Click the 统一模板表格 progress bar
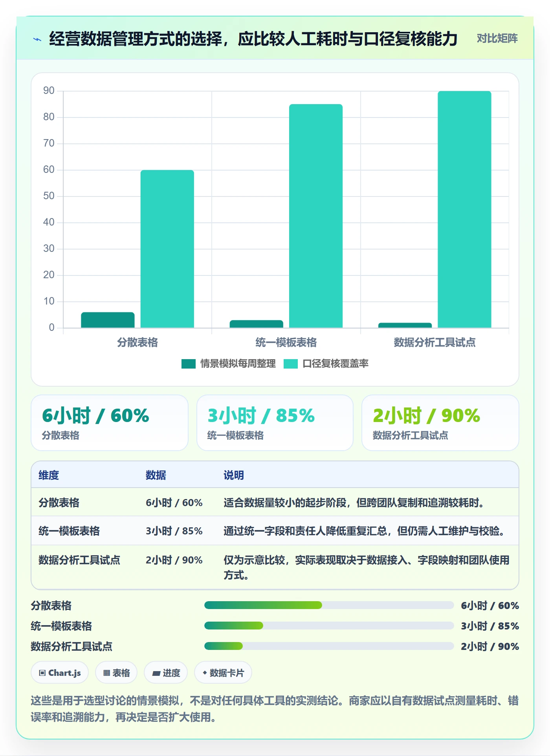Image resolution: width=550 pixels, height=756 pixels. coord(329,626)
